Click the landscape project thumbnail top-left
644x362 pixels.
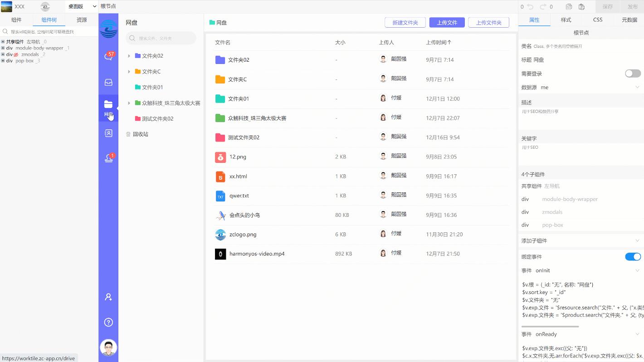pos(6,7)
